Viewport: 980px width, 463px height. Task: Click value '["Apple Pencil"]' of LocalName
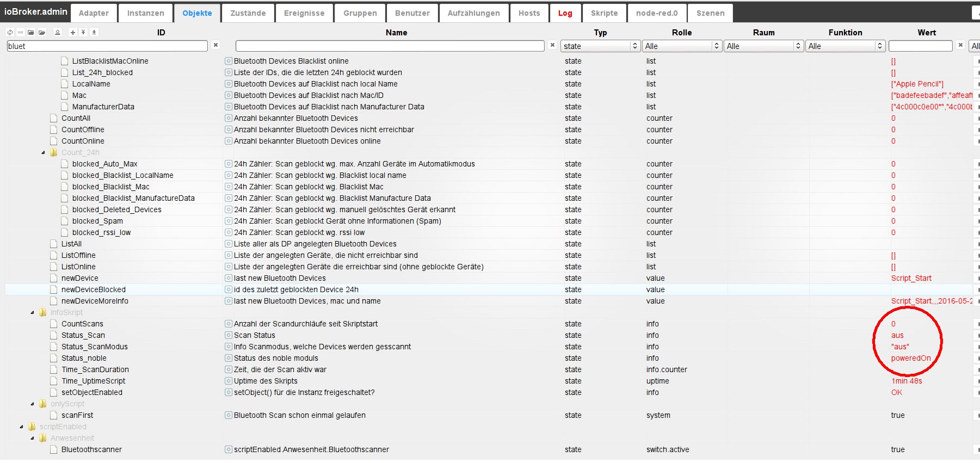coord(917,84)
